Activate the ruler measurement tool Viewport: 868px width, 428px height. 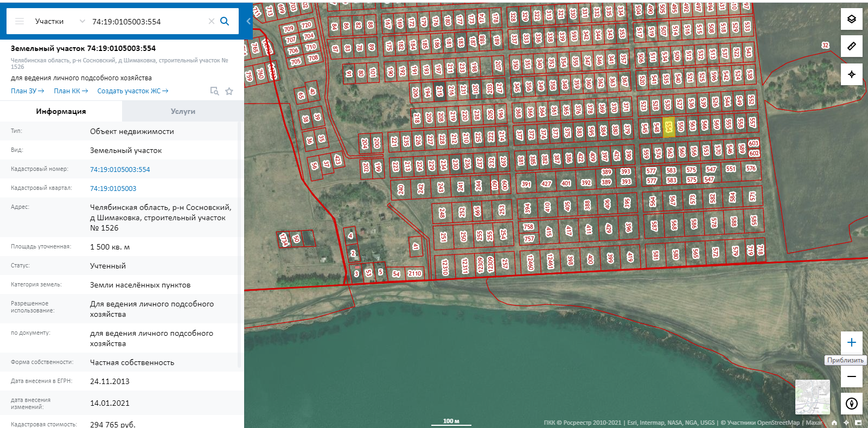(x=852, y=46)
